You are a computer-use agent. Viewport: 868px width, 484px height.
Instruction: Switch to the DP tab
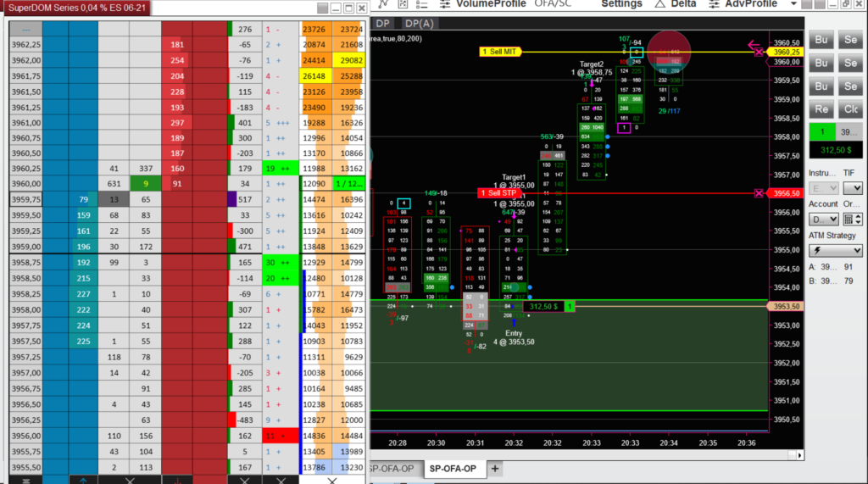[382, 23]
